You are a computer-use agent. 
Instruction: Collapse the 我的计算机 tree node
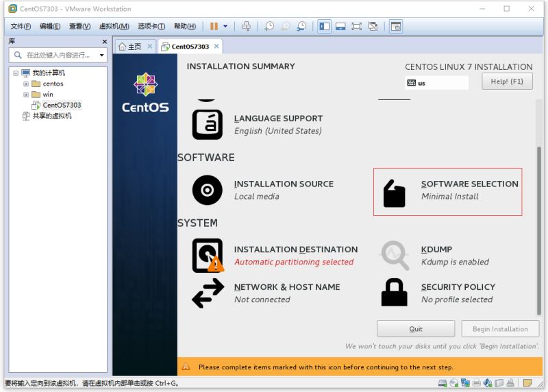pos(16,73)
